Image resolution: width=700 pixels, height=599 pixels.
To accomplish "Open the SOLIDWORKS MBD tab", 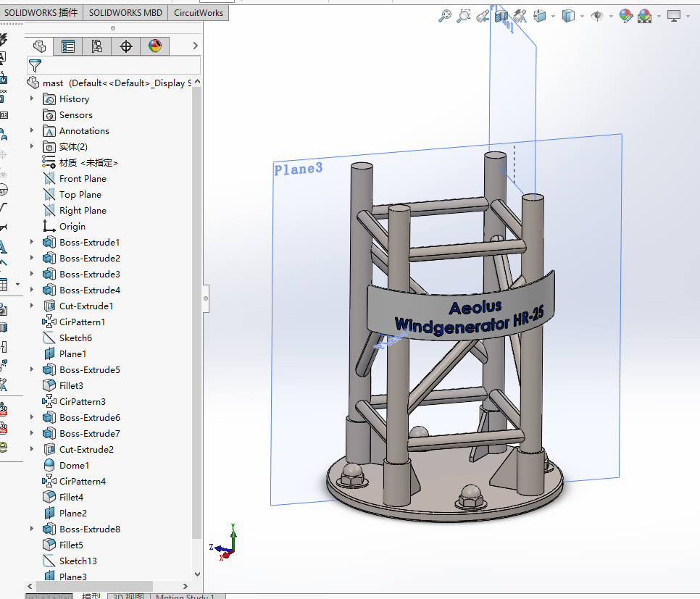I will pos(125,12).
